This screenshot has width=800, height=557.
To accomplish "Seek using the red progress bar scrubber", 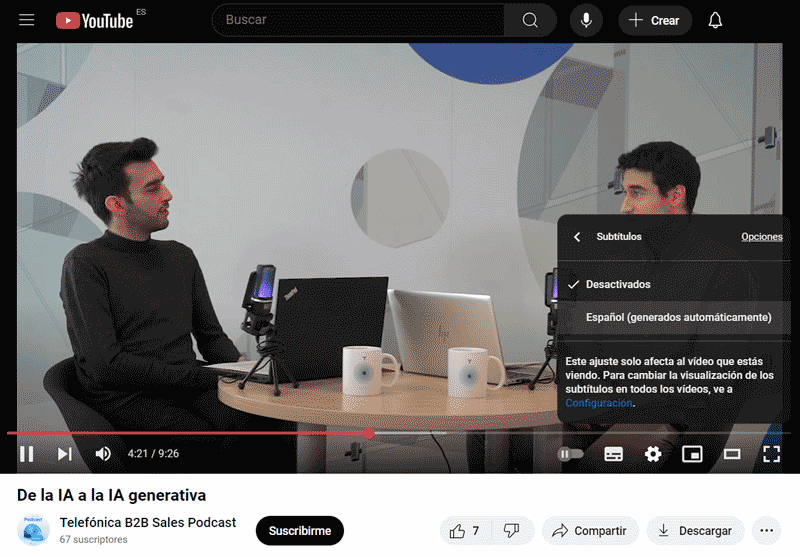I will (x=369, y=434).
